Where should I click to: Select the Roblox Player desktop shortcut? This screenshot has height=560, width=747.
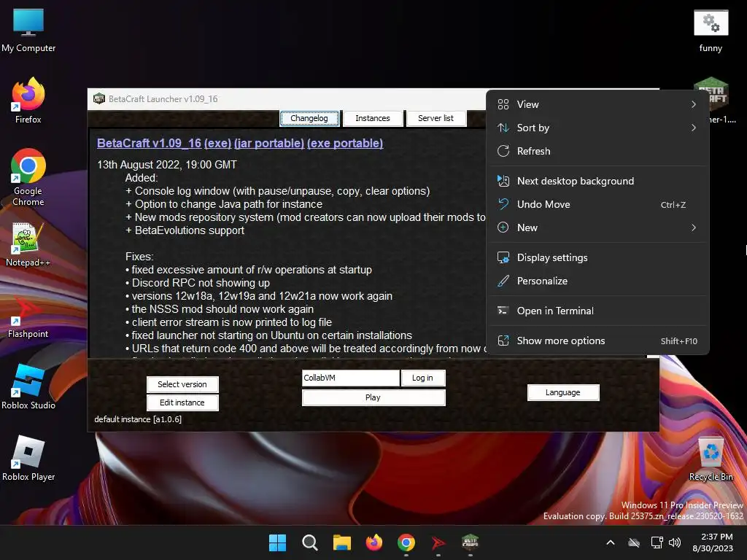[28, 458]
